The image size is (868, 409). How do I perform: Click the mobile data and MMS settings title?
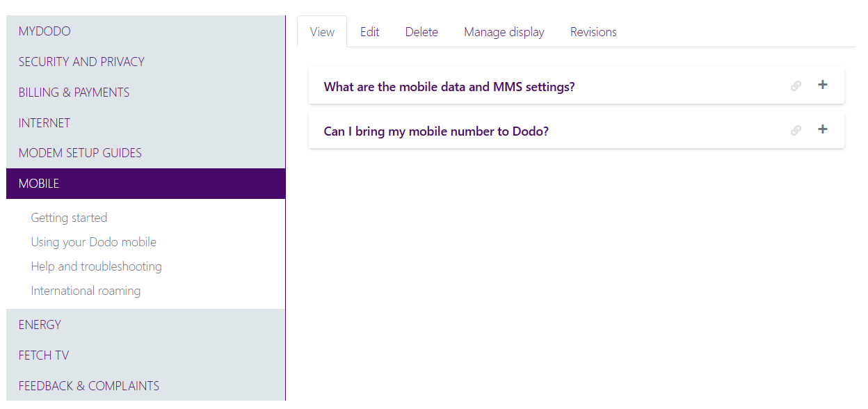click(449, 87)
